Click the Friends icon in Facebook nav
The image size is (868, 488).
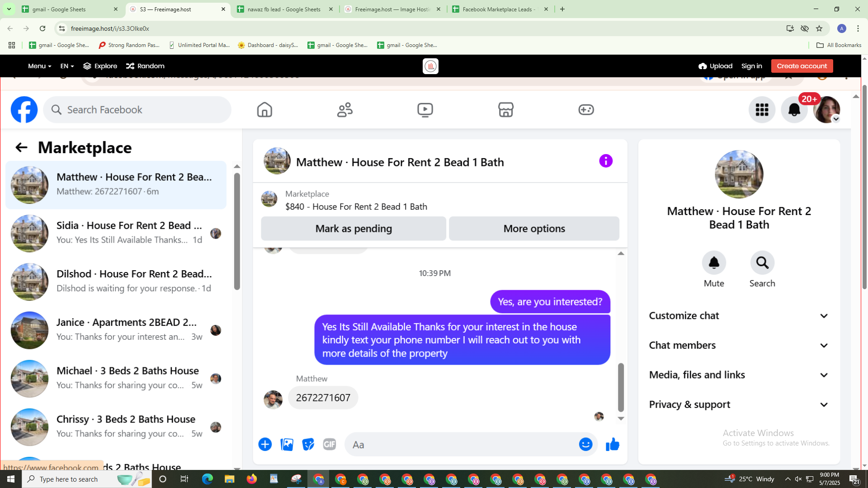point(345,110)
